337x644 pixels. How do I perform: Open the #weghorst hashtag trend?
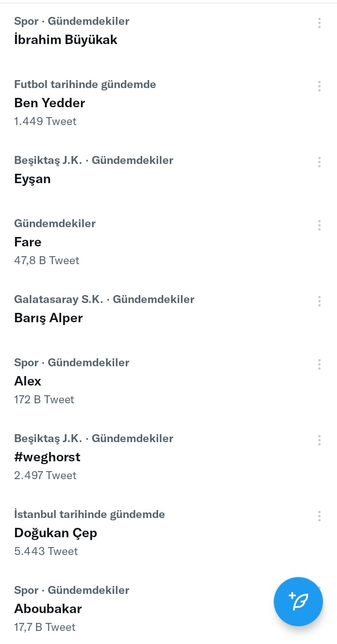pos(47,457)
